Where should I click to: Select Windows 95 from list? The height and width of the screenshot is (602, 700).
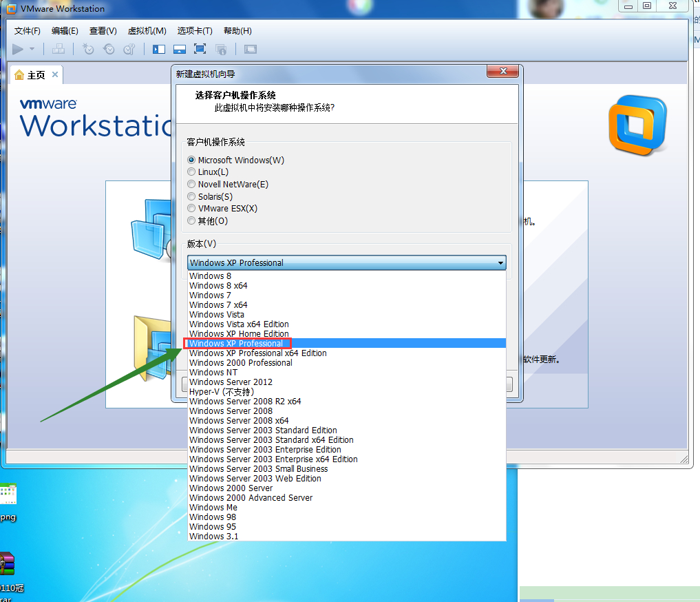click(346, 527)
